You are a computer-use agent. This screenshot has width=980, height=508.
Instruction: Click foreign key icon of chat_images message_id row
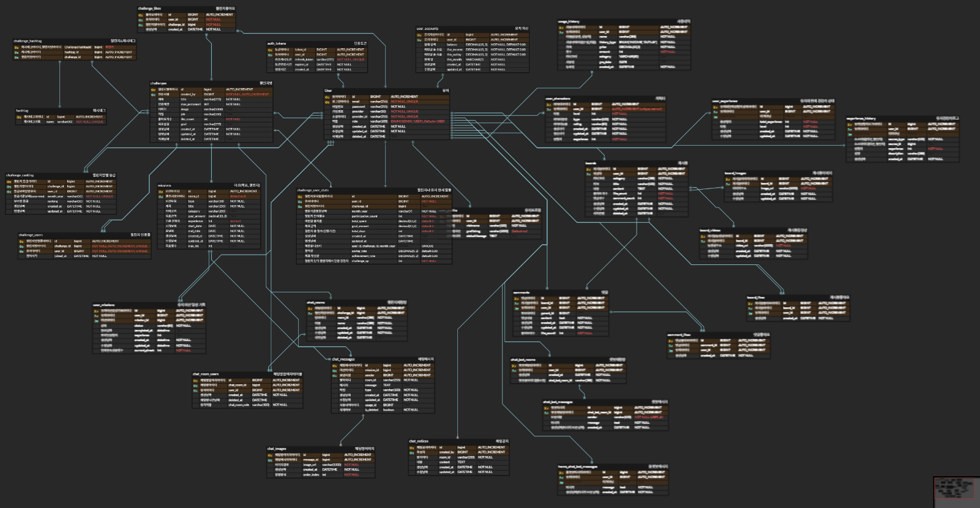[x=270, y=460]
